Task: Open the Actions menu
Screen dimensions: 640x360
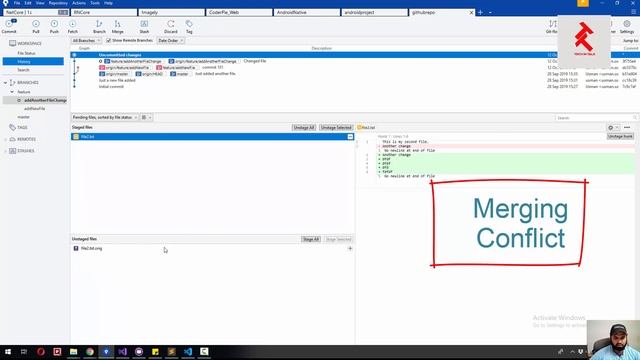Action: 79,3
